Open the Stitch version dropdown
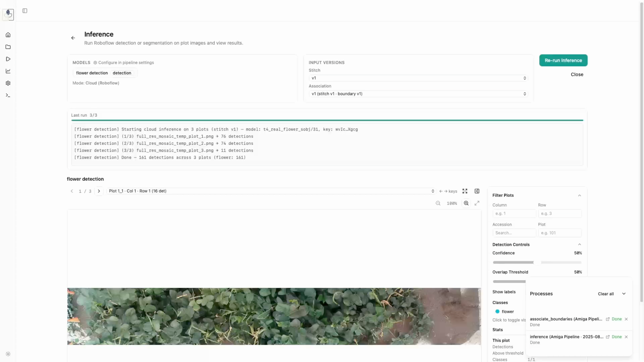This screenshot has height=362, width=644. click(418, 78)
